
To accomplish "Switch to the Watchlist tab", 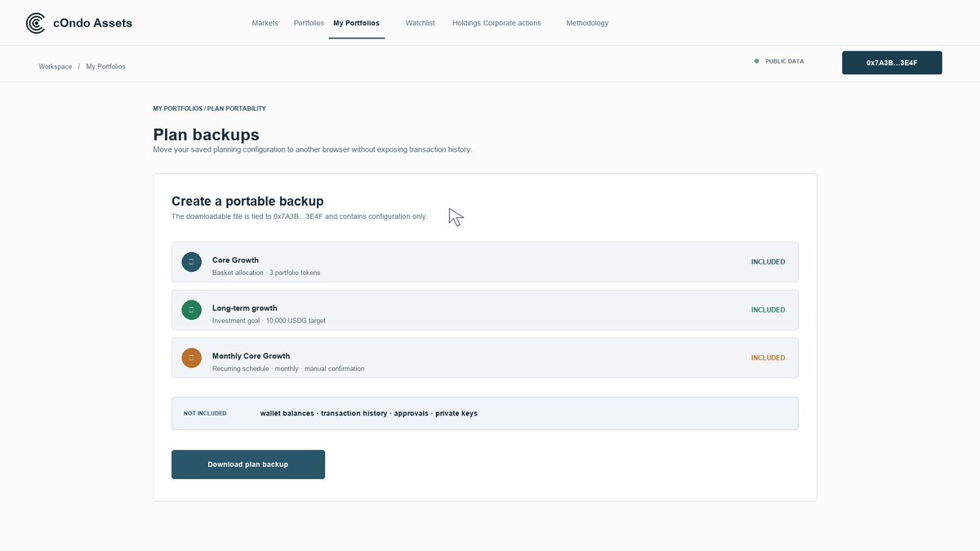I will (419, 23).
